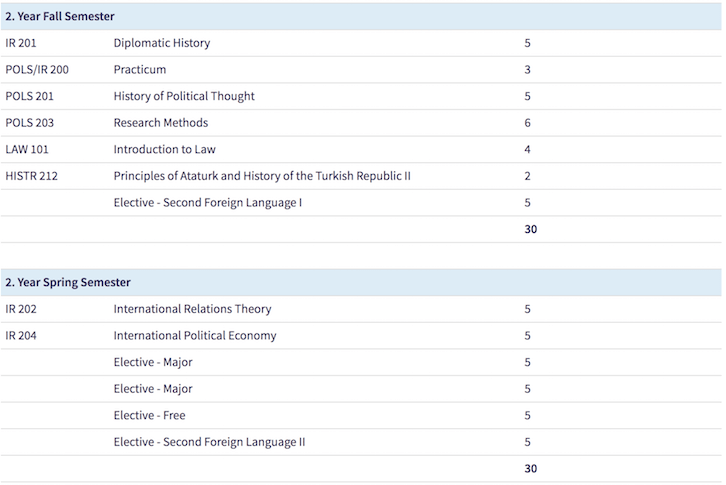Click the Research Methods course

(x=160, y=123)
